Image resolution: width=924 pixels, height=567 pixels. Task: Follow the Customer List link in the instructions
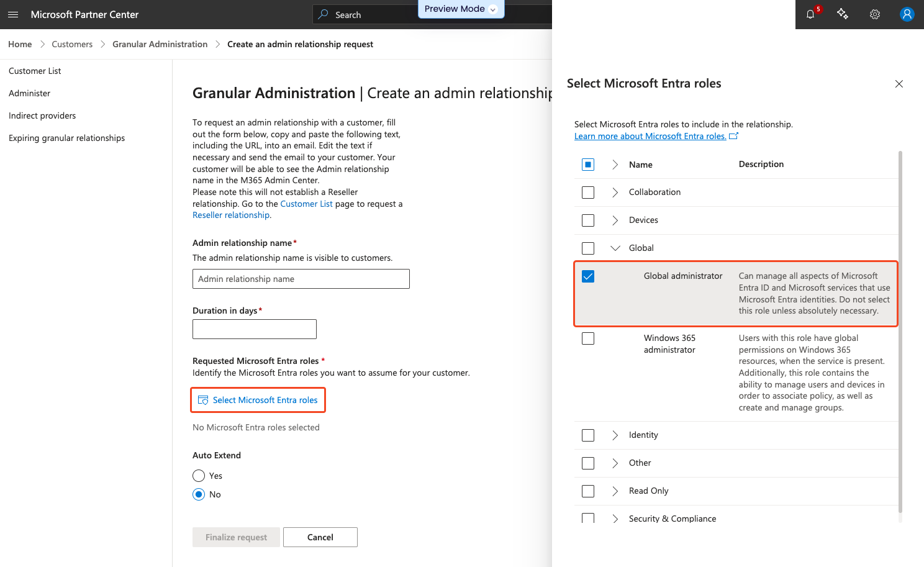[x=306, y=204]
